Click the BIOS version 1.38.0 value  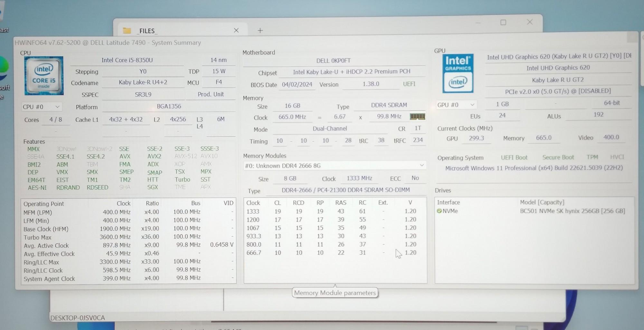(x=371, y=84)
